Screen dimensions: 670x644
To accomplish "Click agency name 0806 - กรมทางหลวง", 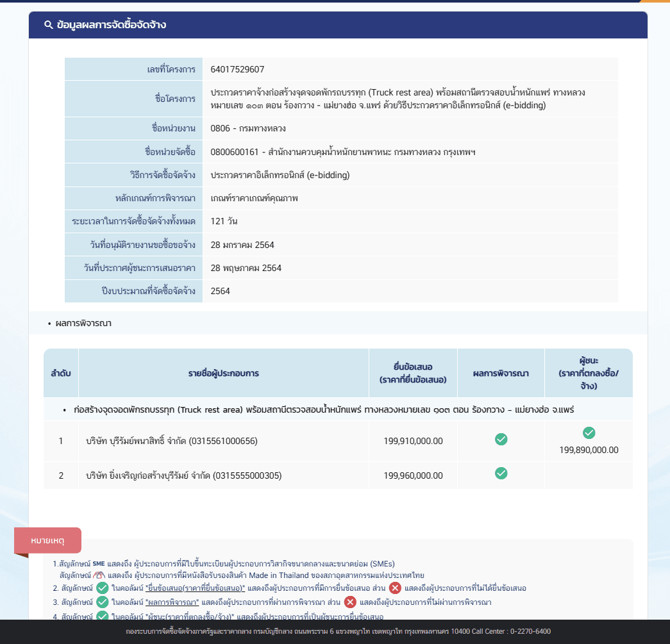I will point(248,128).
